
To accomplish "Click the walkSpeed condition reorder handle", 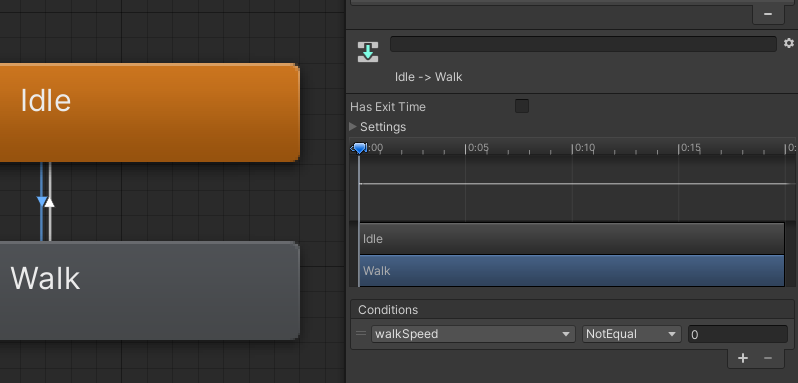I will pyautogui.click(x=361, y=334).
